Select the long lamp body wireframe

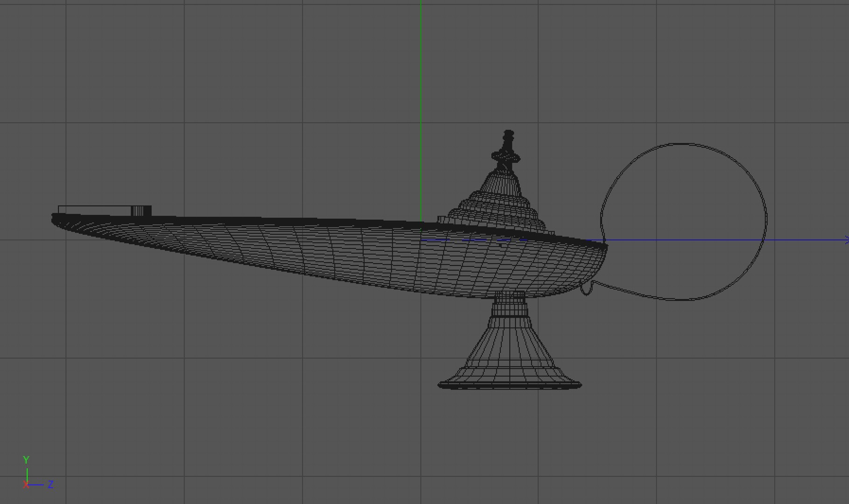pos(330,256)
